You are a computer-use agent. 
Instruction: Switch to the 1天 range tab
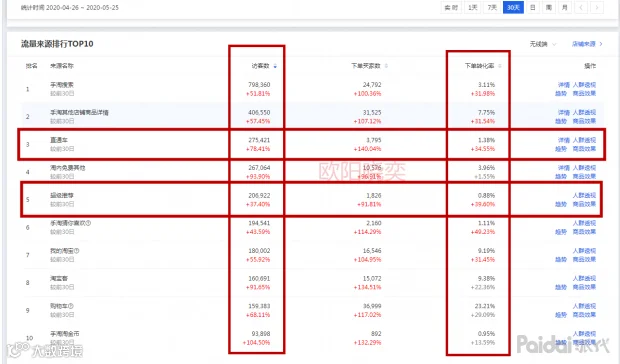(x=473, y=8)
